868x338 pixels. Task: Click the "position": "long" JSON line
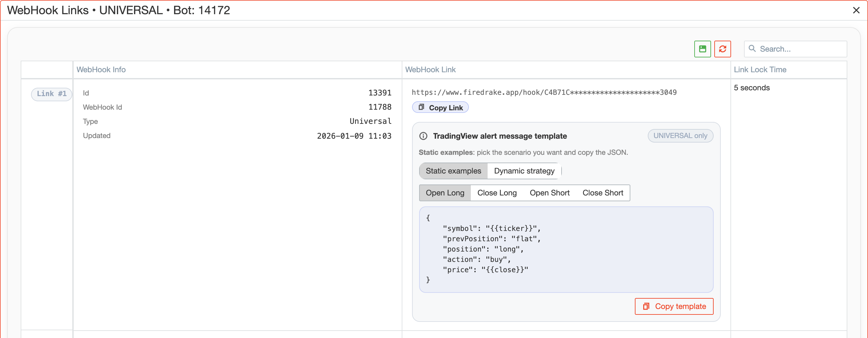(483, 249)
